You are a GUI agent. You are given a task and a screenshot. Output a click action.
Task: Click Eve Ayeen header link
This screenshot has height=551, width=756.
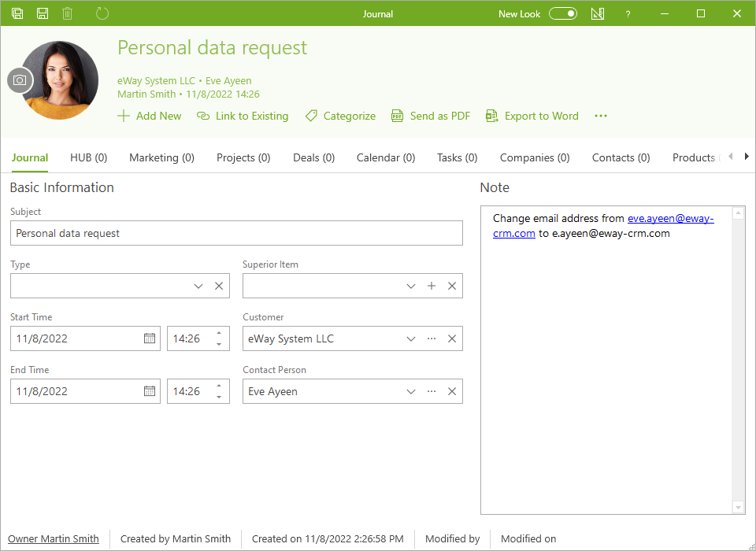[228, 80]
